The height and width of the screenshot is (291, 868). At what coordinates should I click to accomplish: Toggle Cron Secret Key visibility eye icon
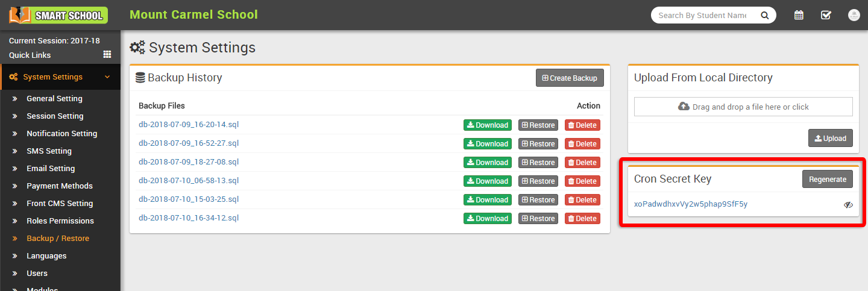(x=848, y=205)
